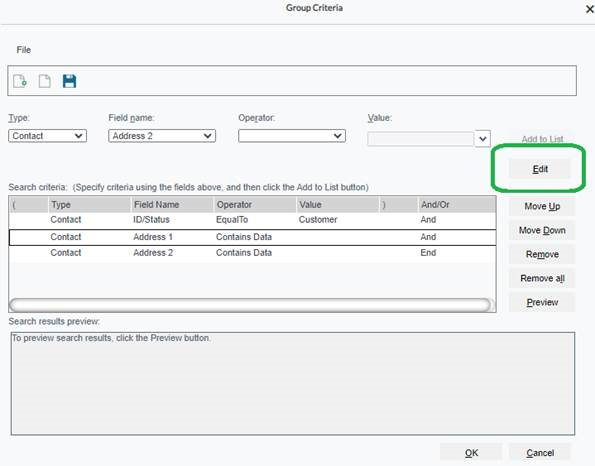Expand the Field name dropdown showing Address 2
Viewport: 595px width, 466px height.
pyautogui.click(x=162, y=136)
